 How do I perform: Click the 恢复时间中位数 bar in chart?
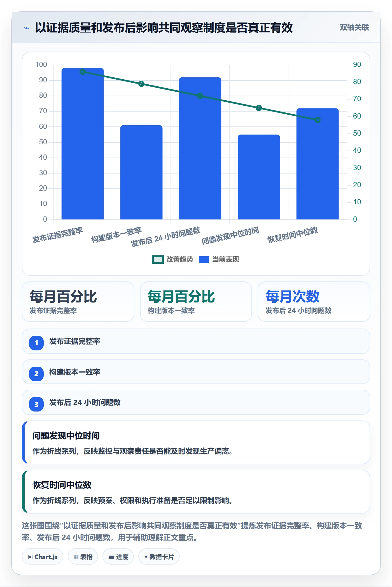[x=318, y=164]
